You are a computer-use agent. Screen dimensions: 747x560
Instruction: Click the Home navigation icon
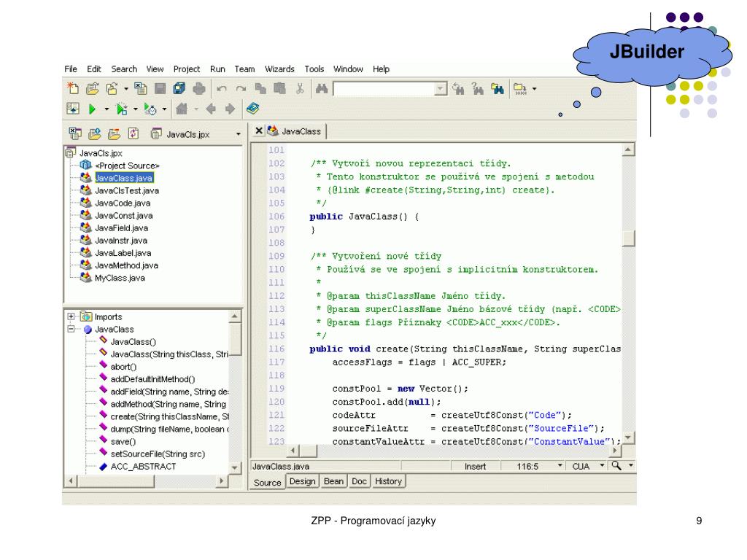pos(182,109)
